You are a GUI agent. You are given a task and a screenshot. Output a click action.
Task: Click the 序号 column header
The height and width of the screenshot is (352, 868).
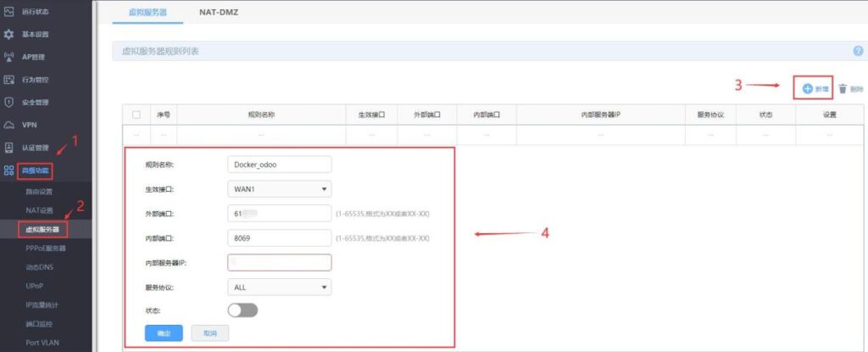pos(164,115)
